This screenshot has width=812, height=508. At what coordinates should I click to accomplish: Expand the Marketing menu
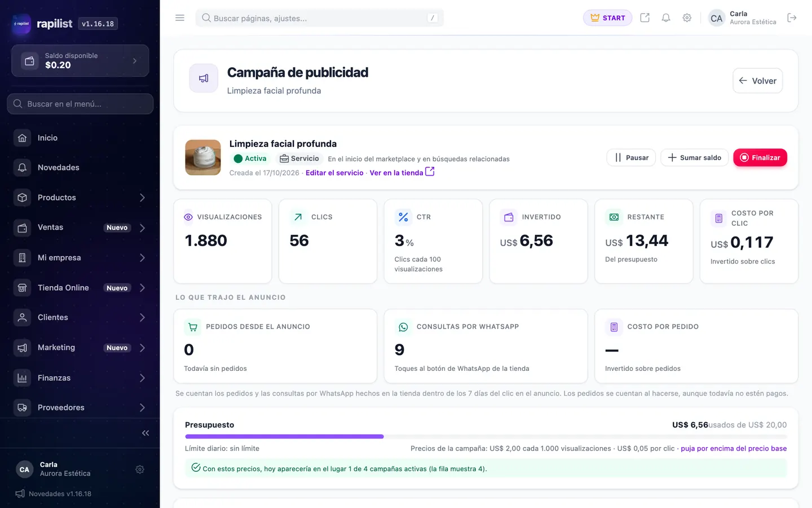(80, 348)
